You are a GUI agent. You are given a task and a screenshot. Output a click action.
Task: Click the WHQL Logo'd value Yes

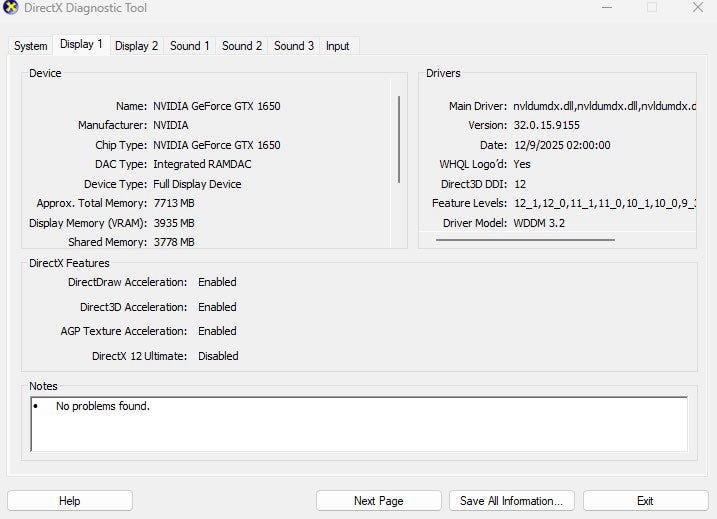point(522,164)
